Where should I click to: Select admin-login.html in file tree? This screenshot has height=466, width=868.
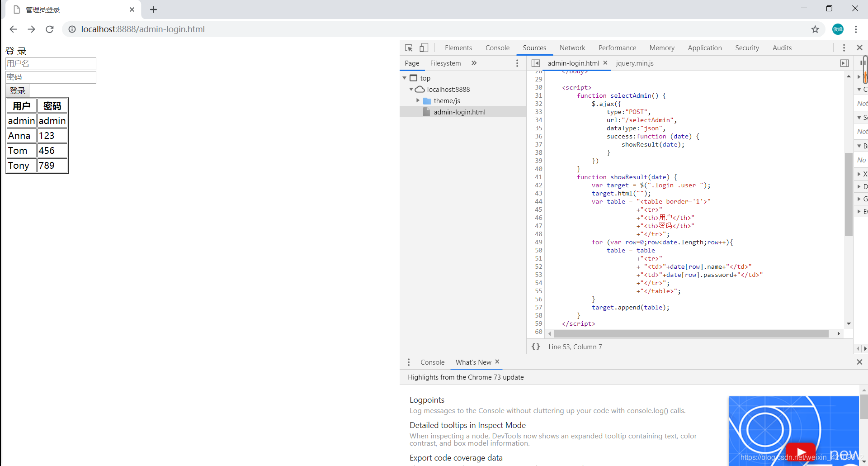click(x=459, y=112)
